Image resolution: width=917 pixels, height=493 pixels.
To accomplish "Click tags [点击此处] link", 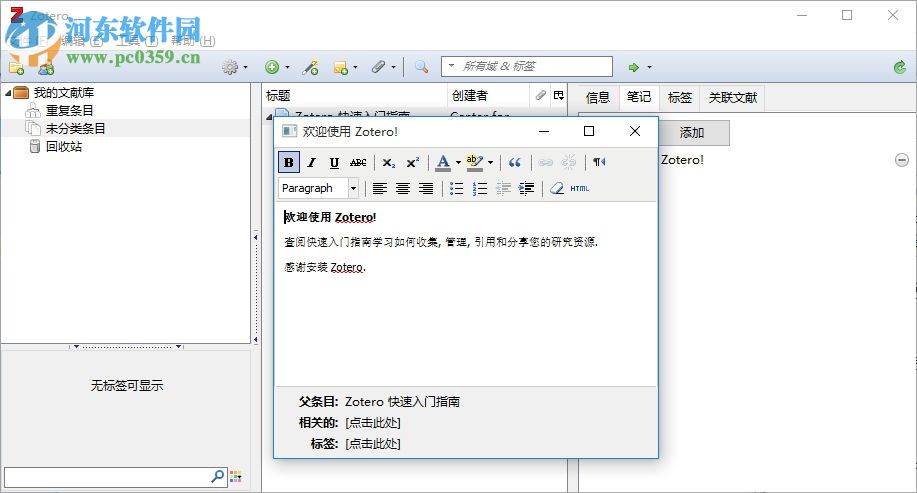I will 373,443.
